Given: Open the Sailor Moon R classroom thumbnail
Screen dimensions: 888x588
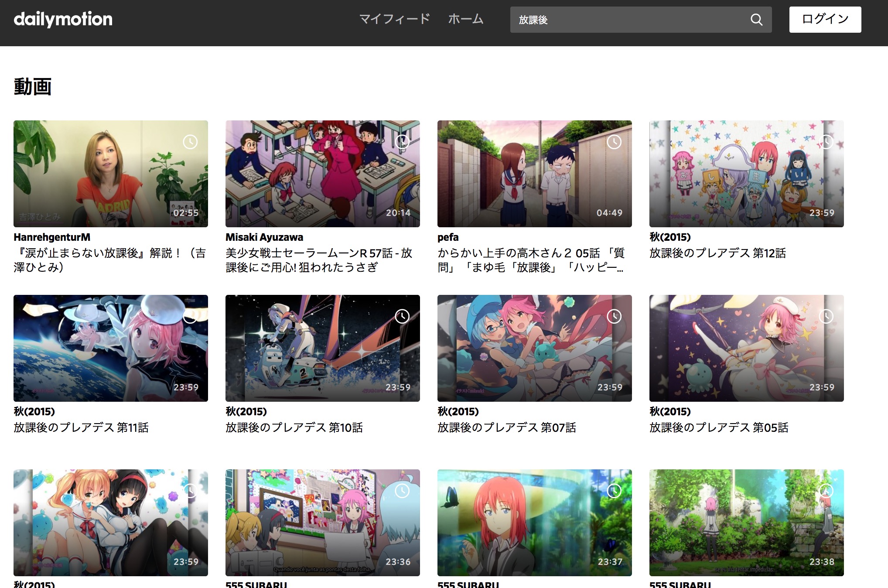Looking at the screenshot, I should [323, 174].
